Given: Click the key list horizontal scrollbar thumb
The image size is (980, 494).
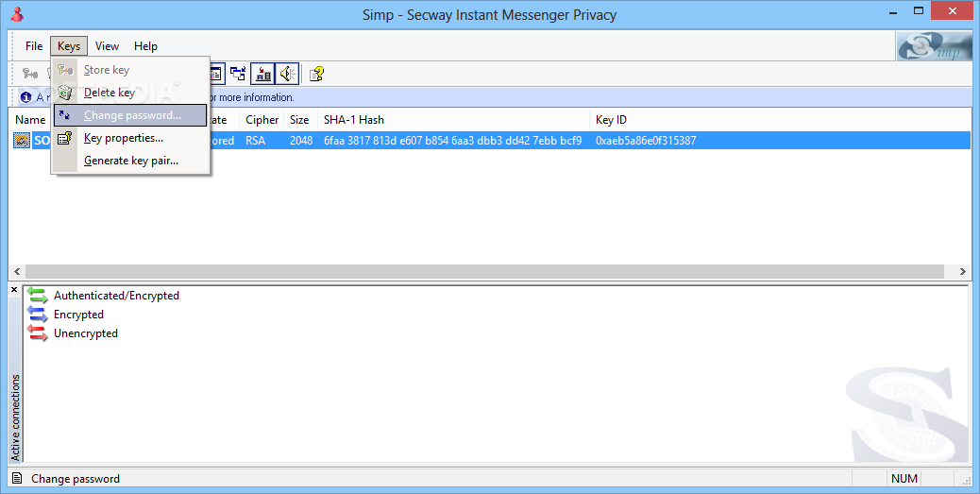Looking at the screenshot, I should point(484,271).
